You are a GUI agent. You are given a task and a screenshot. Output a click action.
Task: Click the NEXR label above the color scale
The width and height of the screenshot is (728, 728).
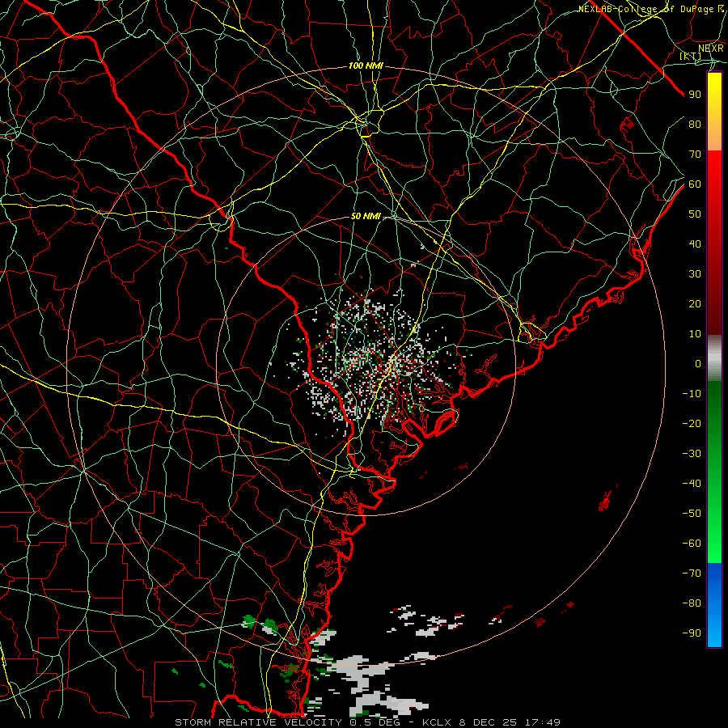coord(710,49)
